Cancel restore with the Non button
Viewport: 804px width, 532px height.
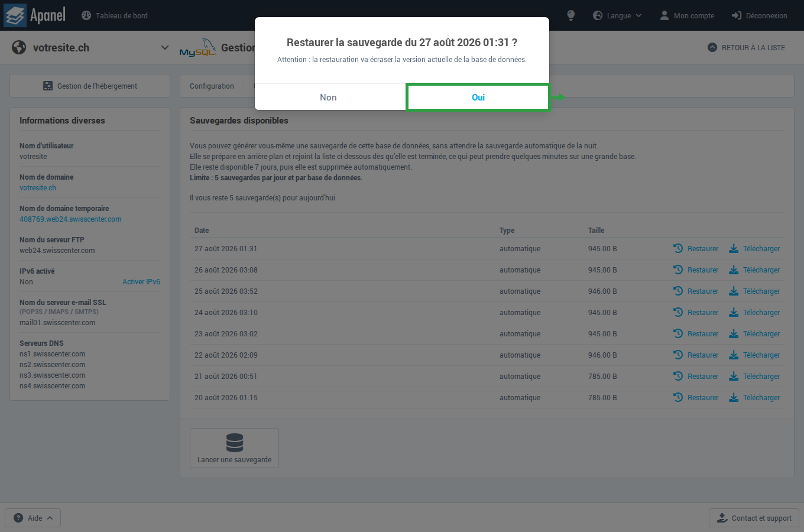click(x=329, y=98)
